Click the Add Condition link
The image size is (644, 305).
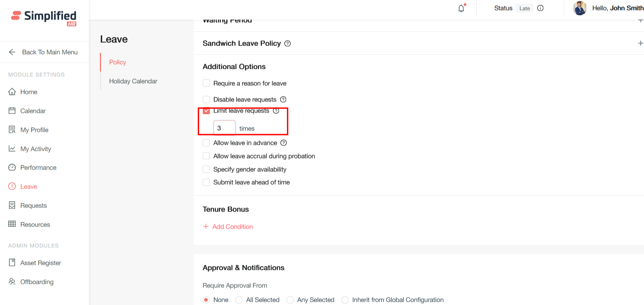232,227
